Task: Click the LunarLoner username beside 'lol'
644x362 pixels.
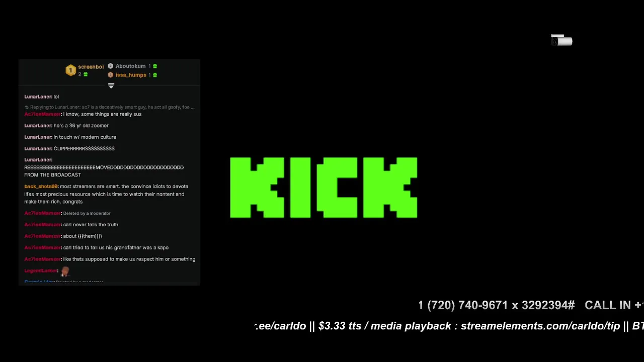Action: pos(38,97)
